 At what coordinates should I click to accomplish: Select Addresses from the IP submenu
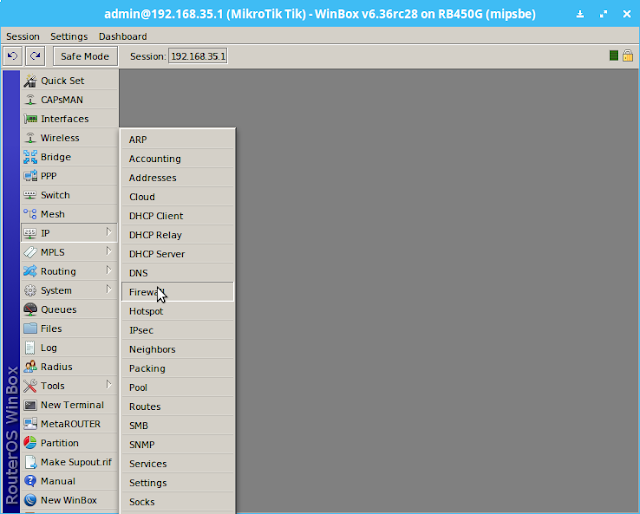pyautogui.click(x=178, y=178)
